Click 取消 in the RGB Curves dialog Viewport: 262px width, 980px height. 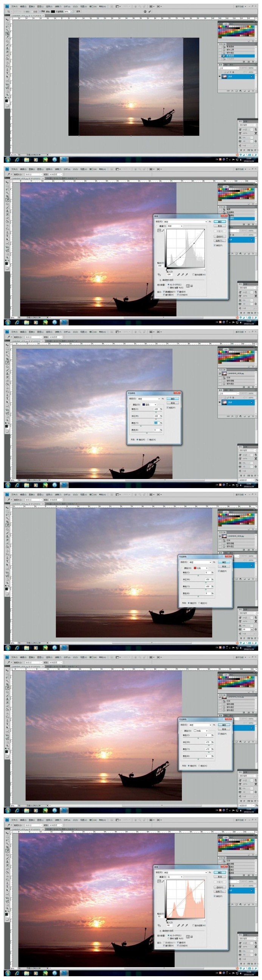click(x=220, y=226)
